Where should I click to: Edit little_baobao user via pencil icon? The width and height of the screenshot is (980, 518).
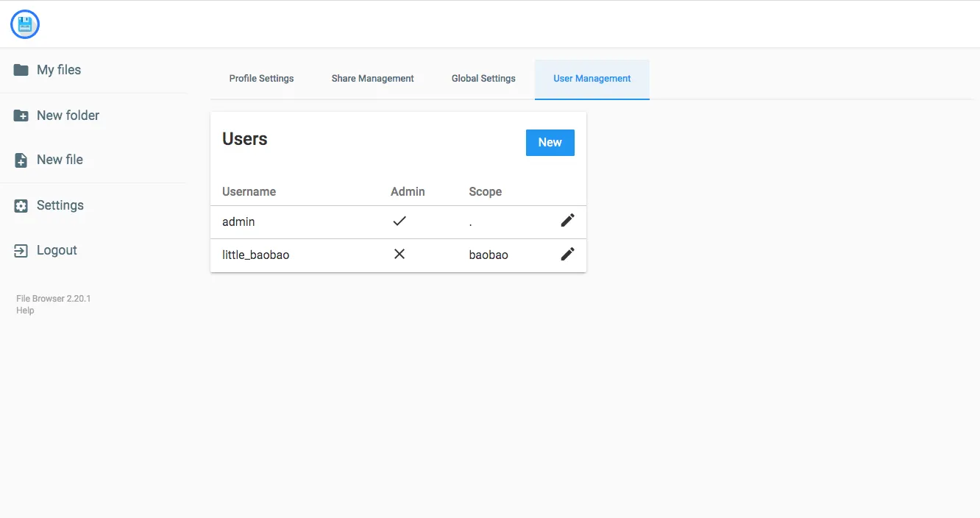click(x=567, y=254)
